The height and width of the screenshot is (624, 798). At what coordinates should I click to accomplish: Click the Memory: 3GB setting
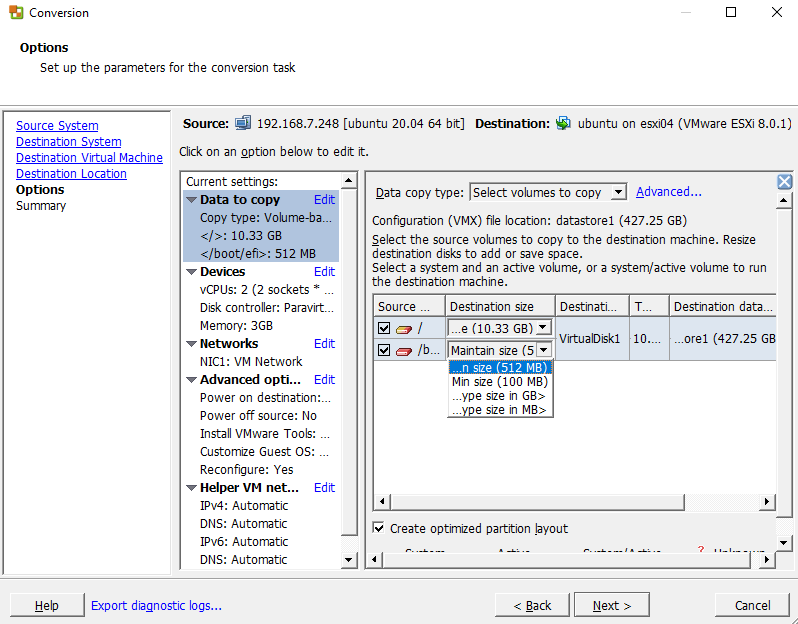236,326
